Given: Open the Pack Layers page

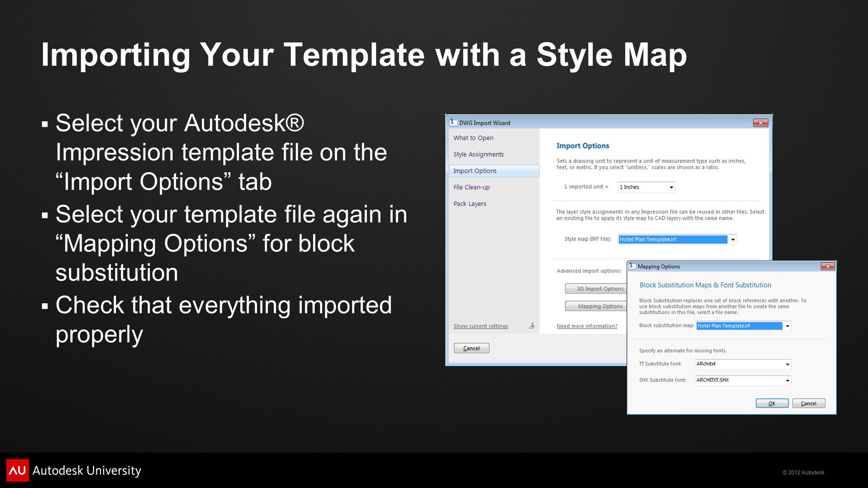Looking at the screenshot, I should (x=470, y=204).
